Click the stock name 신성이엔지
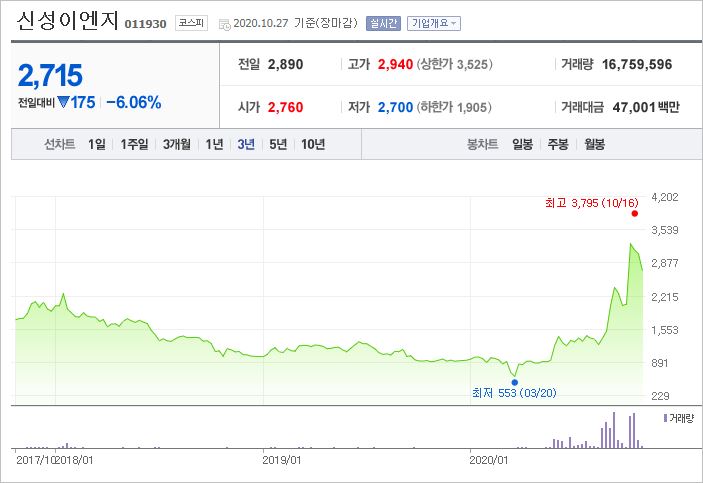 68,21
